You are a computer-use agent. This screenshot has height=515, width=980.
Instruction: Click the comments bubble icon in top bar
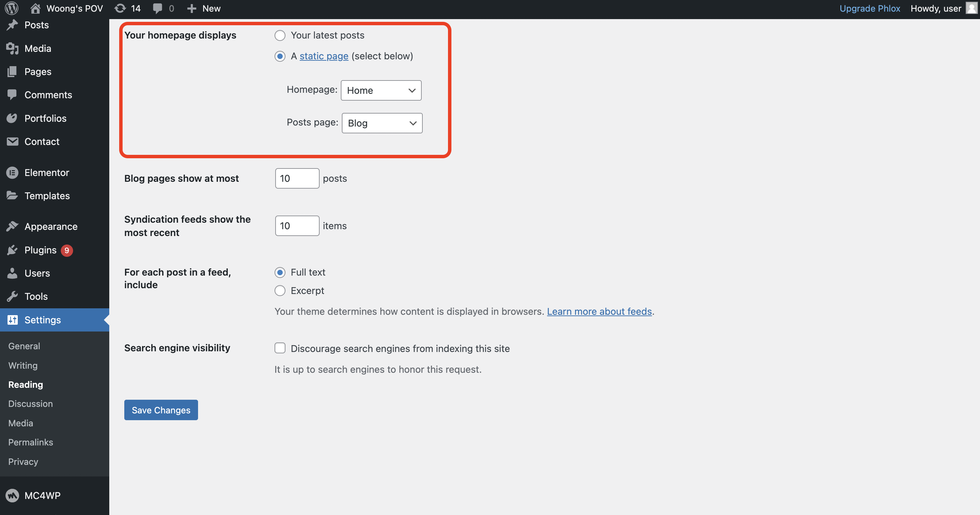coord(157,9)
